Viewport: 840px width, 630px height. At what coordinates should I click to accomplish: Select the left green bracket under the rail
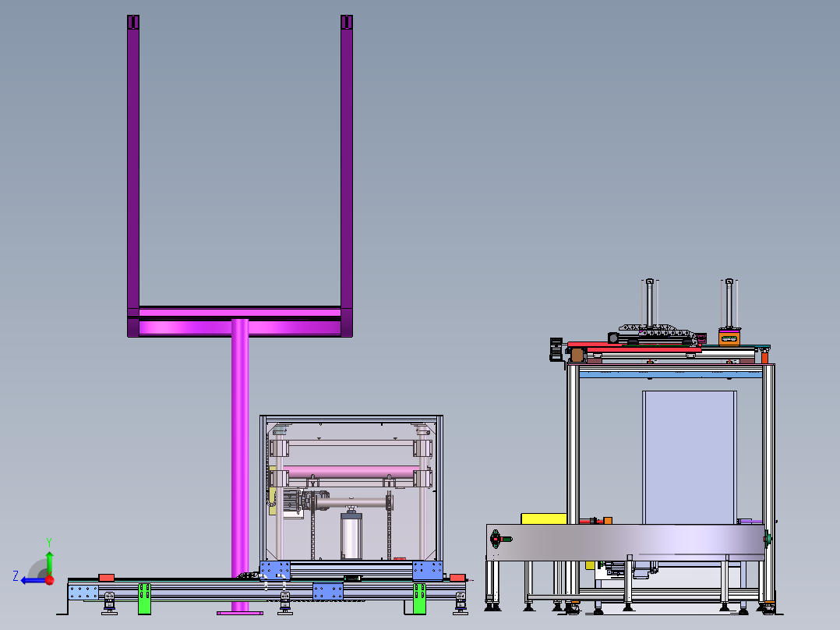tap(145, 598)
